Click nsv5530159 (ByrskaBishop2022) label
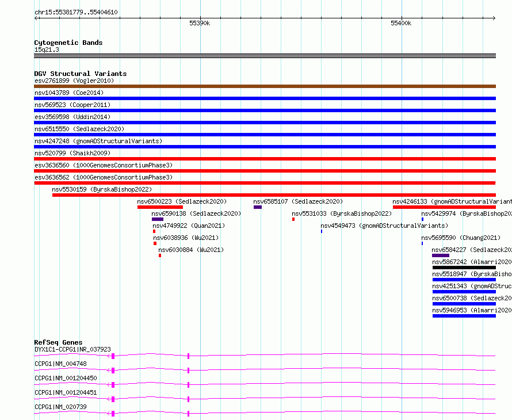This screenshot has width=512, height=420. tap(102, 189)
